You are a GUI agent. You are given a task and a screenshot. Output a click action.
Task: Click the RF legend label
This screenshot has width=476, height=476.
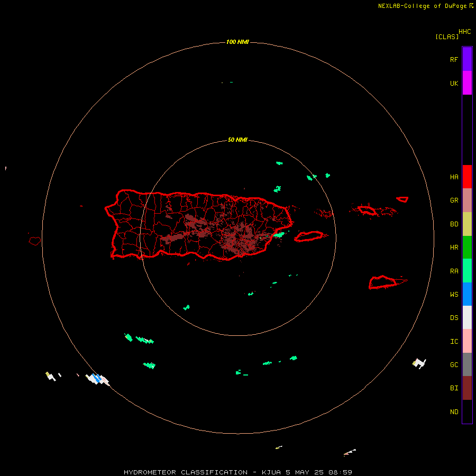454,59
